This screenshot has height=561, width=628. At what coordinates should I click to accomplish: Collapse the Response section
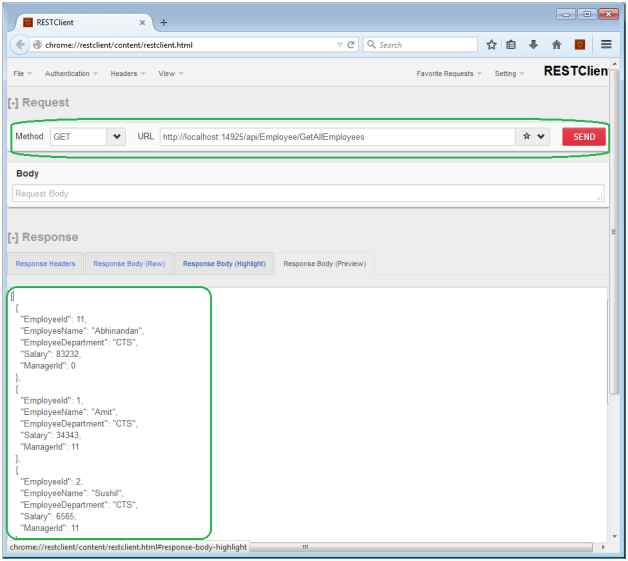[13, 237]
